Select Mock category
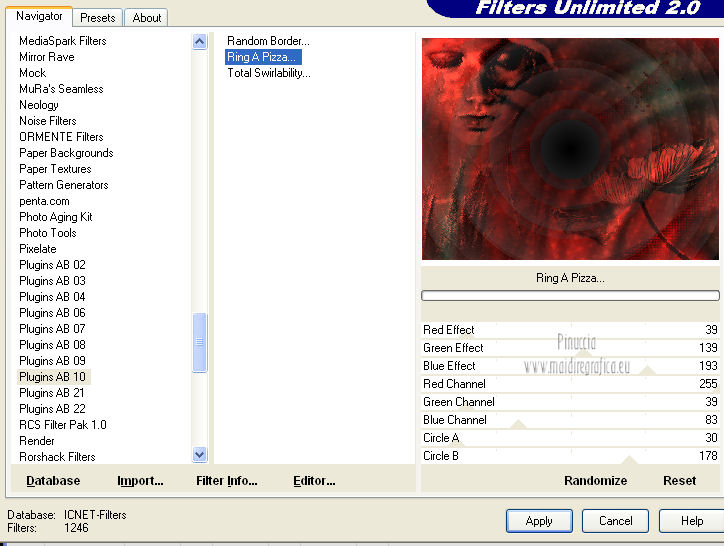724x546 pixels. click(x=32, y=73)
